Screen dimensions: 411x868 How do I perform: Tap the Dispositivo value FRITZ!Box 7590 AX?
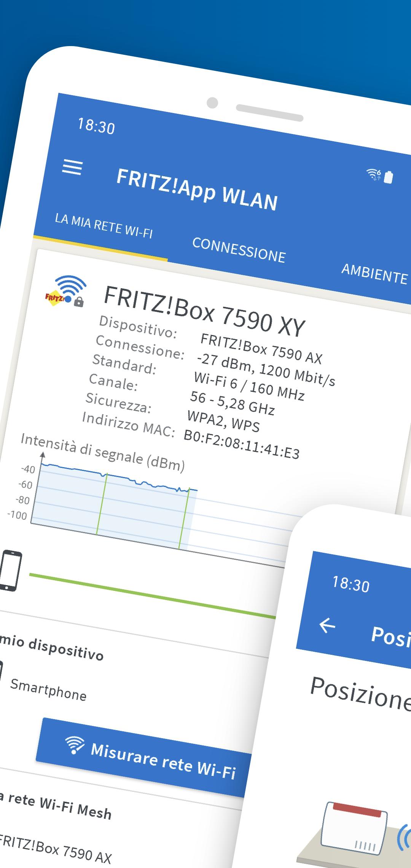[x=261, y=348]
